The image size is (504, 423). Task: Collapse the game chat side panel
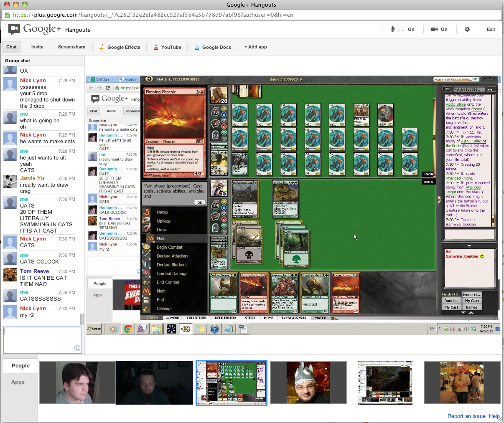coord(439,200)
